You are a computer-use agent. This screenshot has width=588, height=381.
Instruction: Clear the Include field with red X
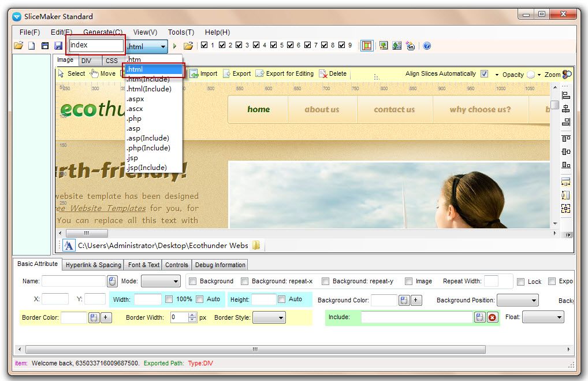pyautogui.click(x=492, y=317)
